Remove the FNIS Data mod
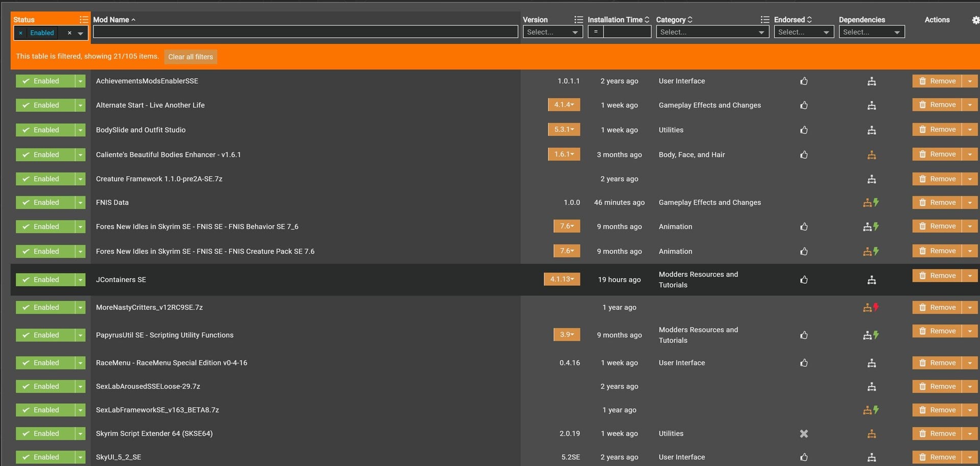The width and height of the screenshot is (980, 466). pyautogui.click(x=937, y=203)
